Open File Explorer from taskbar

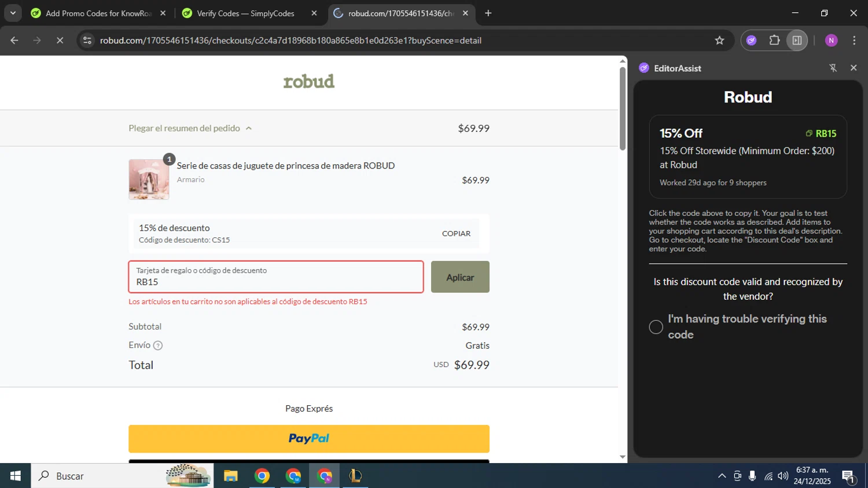pos(231,476)
